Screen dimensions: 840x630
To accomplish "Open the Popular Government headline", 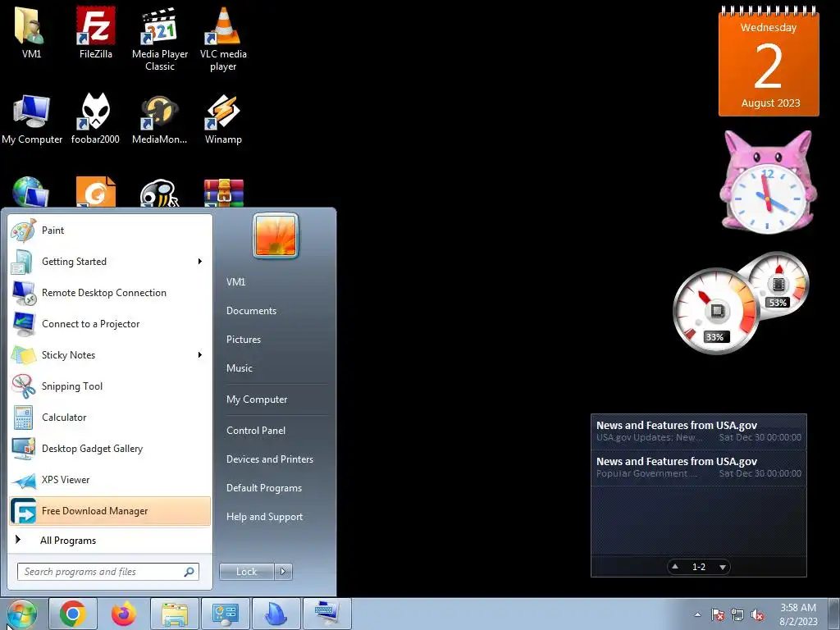I will pyautogui.click(x=699, y=467).
